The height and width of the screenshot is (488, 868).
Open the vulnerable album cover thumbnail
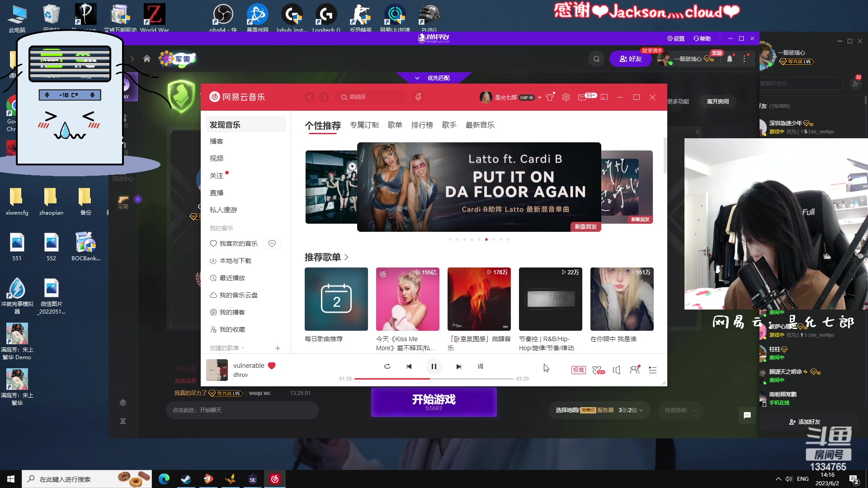217,370
